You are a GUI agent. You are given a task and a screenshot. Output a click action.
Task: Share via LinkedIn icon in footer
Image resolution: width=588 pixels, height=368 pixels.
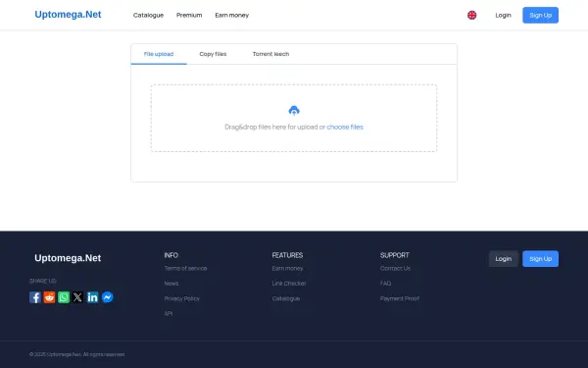(x=93, y=297)
